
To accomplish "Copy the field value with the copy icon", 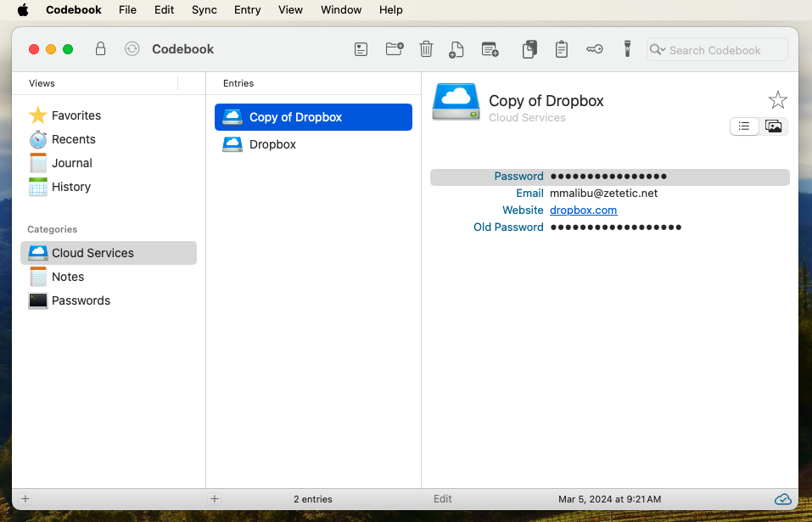I will (529, 50).
